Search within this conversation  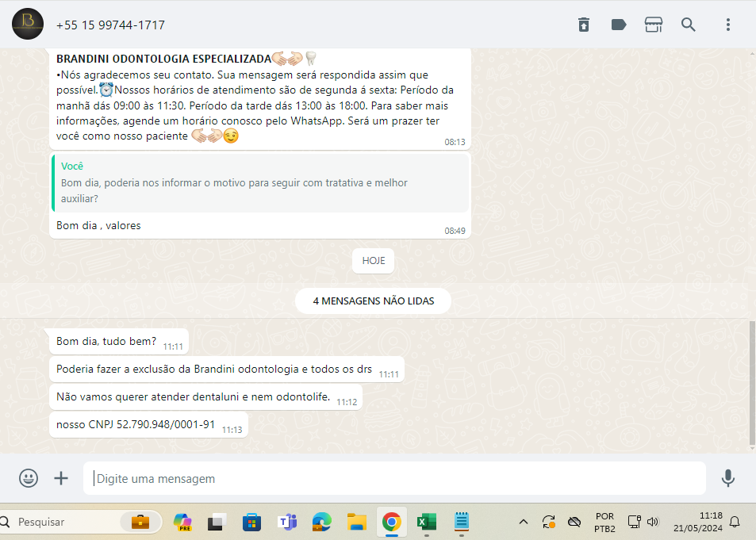[x=688, y=25]
